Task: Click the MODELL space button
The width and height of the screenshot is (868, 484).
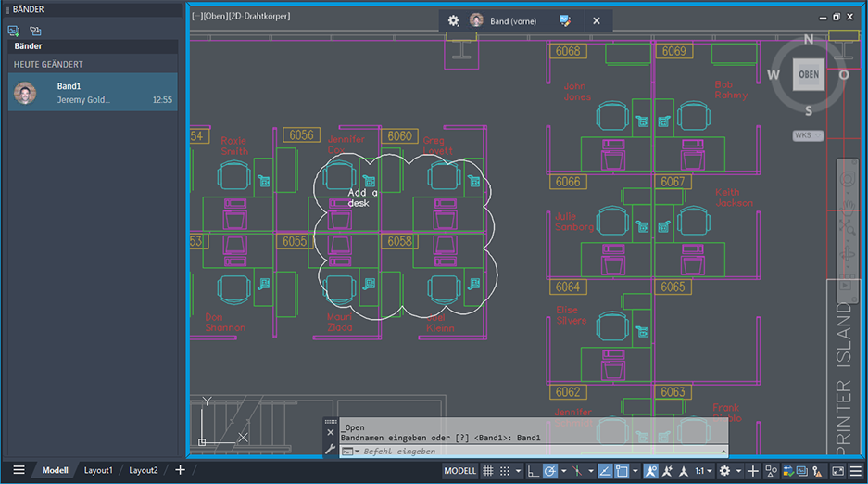Action: (459, 471)
